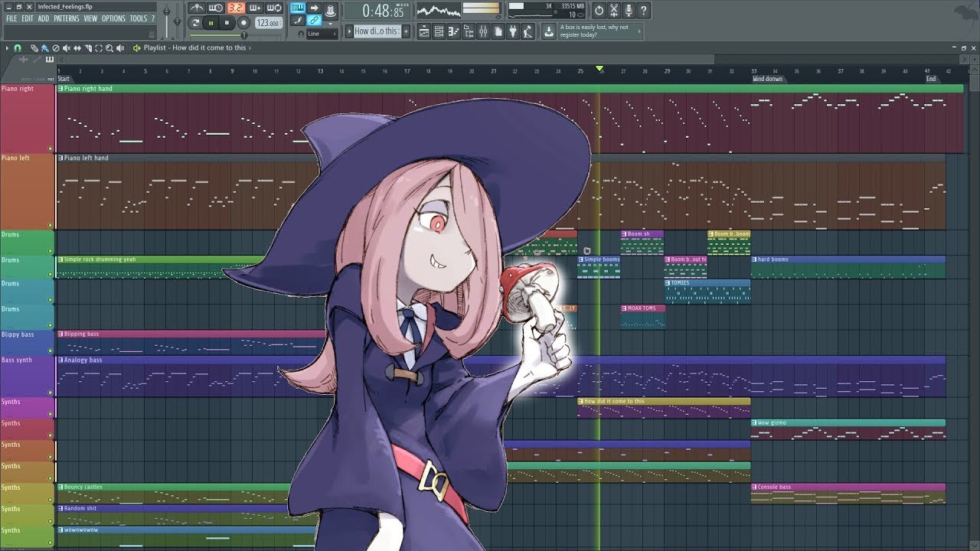Viewport: 980px width, 551px height.
Task: Jump to the 'End' timeline marker
Action: [931, 79]
